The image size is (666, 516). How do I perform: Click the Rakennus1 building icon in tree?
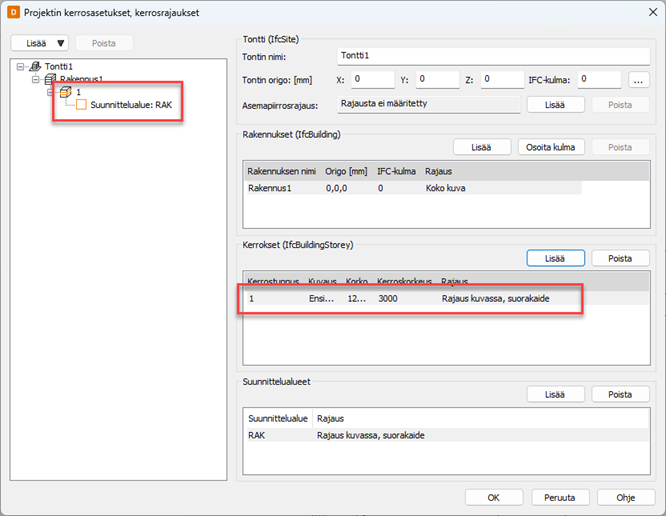50,79
